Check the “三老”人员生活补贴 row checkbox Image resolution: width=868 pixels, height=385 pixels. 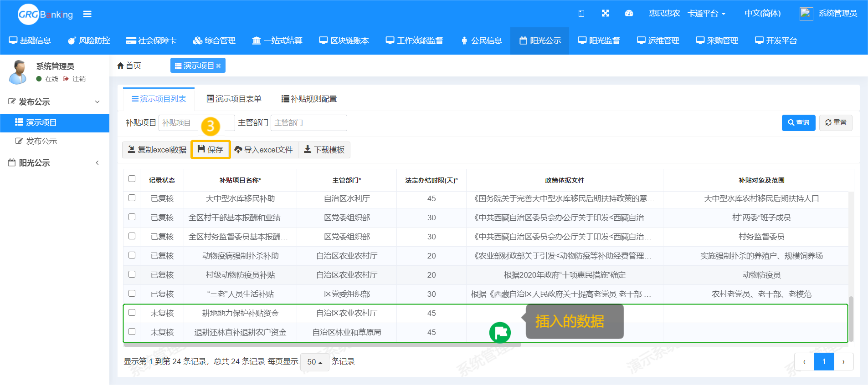[132, 294]
